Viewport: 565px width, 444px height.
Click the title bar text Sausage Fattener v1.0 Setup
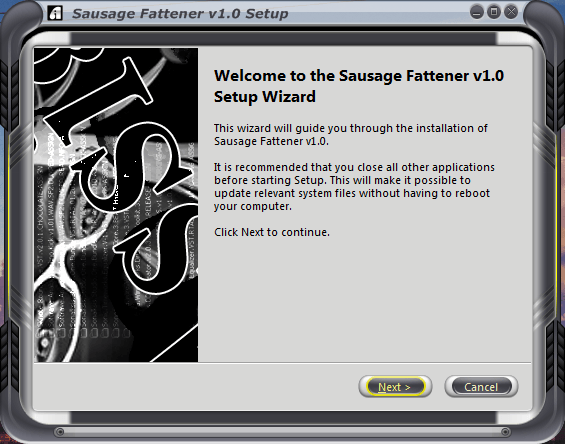[x=180, y=14]
